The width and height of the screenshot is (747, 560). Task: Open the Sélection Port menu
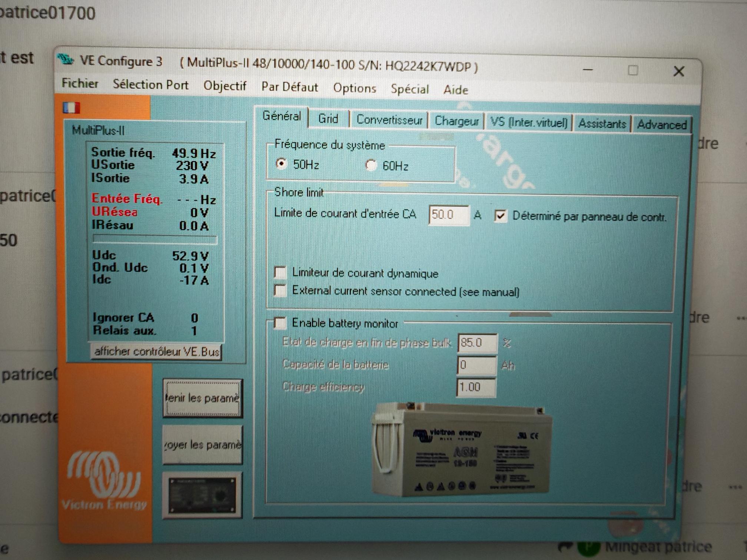150,85
